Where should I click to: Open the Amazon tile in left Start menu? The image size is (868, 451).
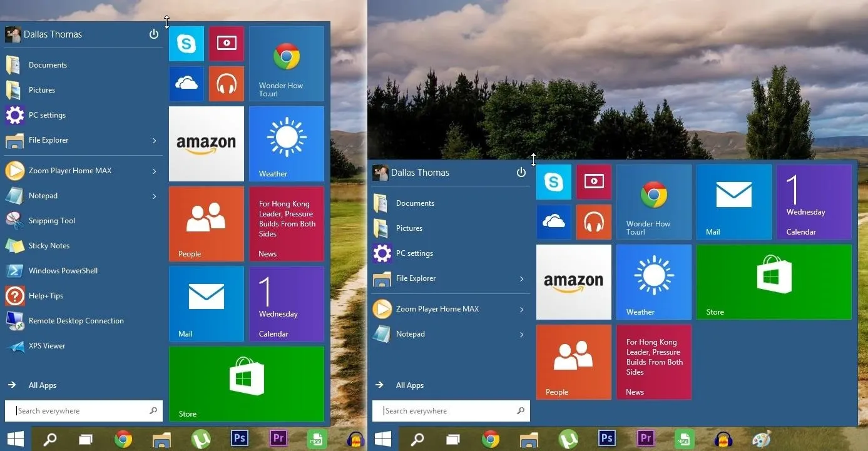[207, 144]
